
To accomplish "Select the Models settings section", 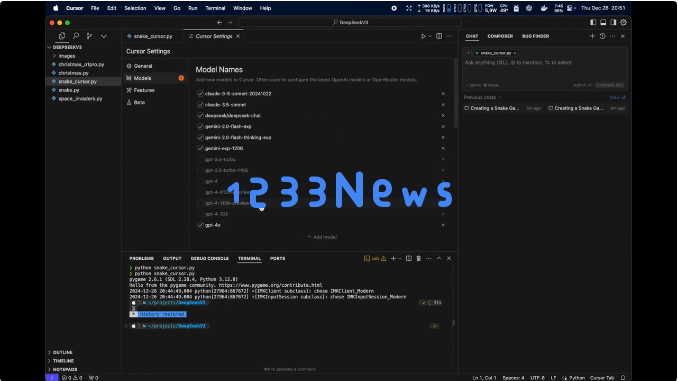I will (142, 78).
